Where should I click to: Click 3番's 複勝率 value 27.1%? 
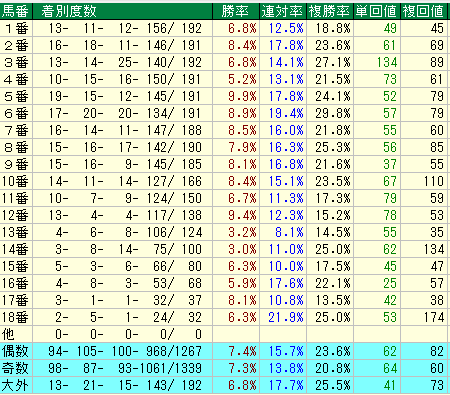click(333, 62)
